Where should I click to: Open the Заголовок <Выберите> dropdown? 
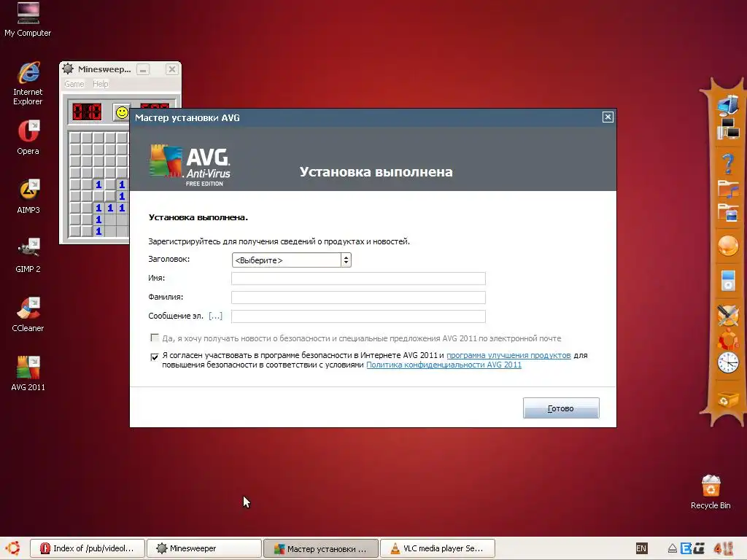292,260
